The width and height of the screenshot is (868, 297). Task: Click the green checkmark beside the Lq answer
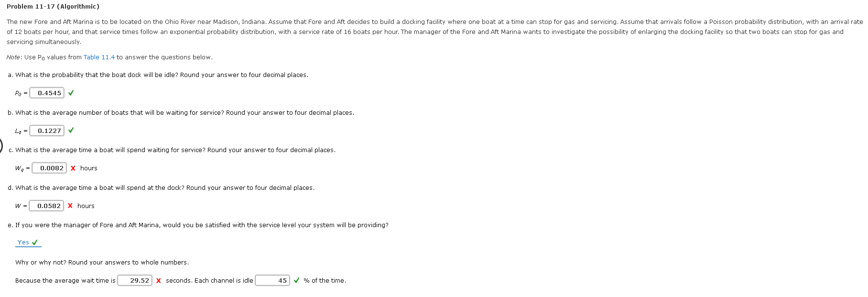tap(70, 130)
